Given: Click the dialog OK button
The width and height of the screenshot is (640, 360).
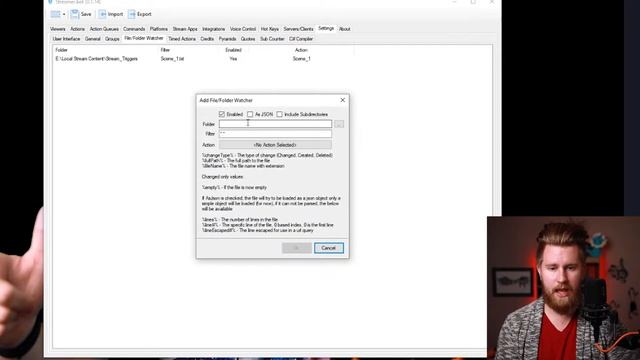Looking at the screenshot, I should click(x=297, y=248).
